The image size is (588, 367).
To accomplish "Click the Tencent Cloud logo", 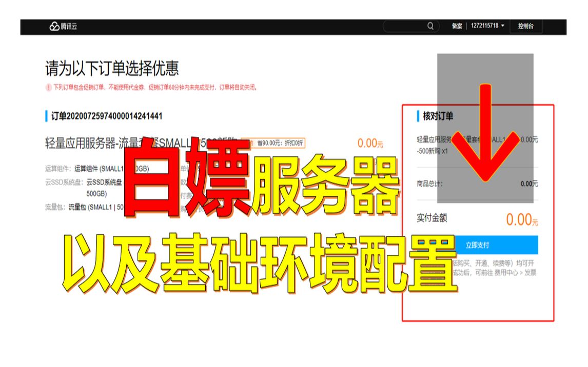I will pos(62,26).
